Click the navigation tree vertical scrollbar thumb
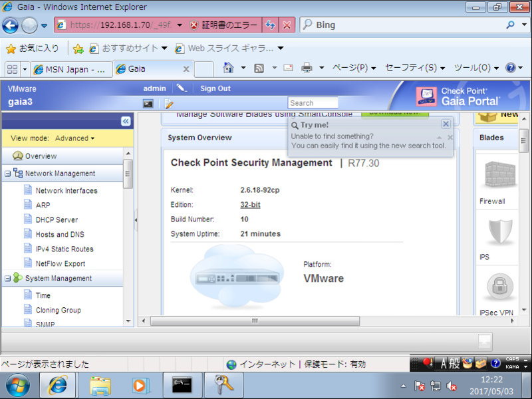This screenshot has width=532, height=399. (128, 174)
